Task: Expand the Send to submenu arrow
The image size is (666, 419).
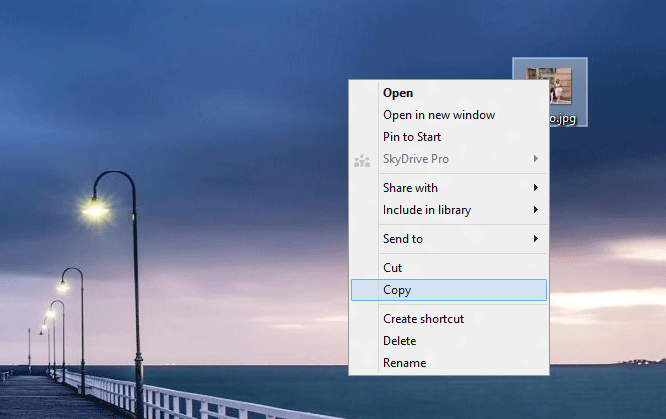Action: (x=536, y=239)
